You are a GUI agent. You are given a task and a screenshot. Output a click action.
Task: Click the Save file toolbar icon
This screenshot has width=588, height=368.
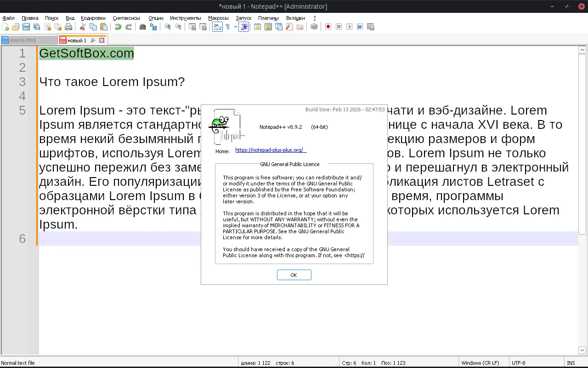click(x=26, y=27)
